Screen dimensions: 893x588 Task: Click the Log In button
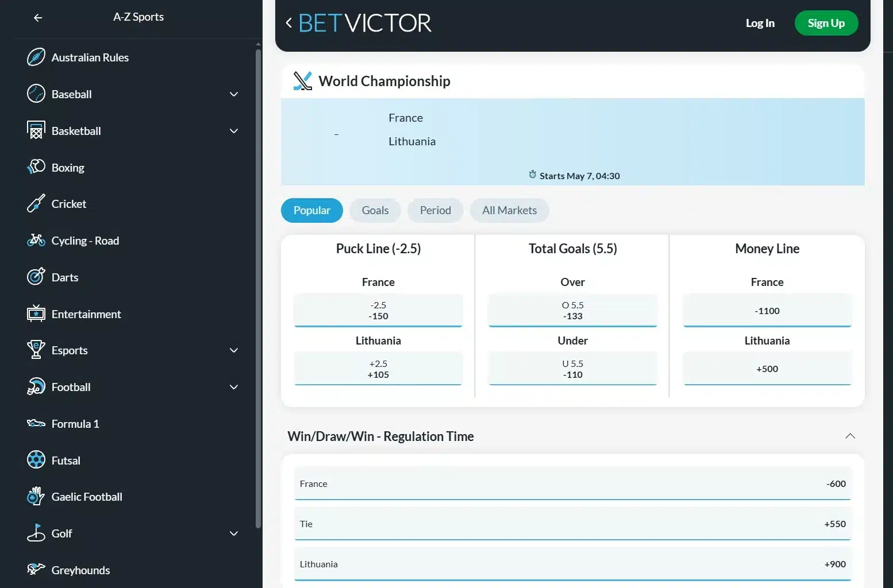[760, 23]
